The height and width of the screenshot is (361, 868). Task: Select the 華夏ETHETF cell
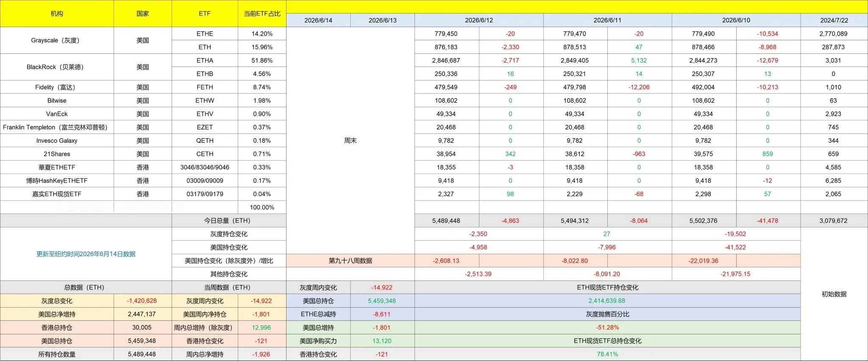point(57,167)
